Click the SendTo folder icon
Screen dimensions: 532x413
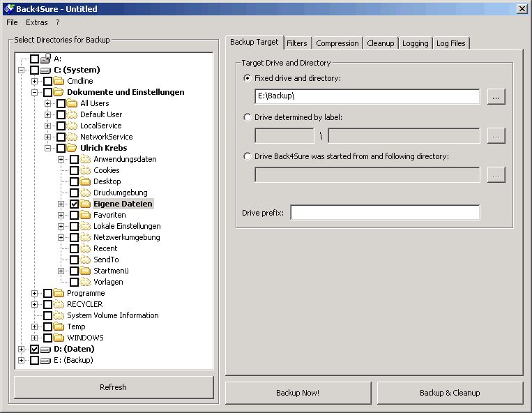click(85, 260)
